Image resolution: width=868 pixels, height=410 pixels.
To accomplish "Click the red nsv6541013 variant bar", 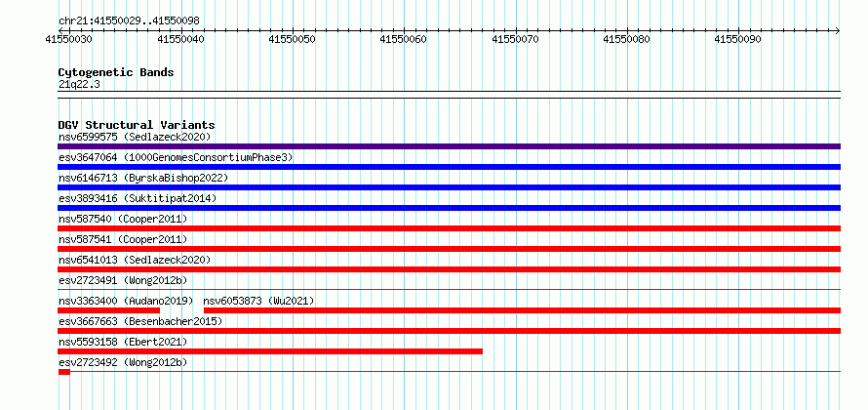I will (x=449, y=269).
